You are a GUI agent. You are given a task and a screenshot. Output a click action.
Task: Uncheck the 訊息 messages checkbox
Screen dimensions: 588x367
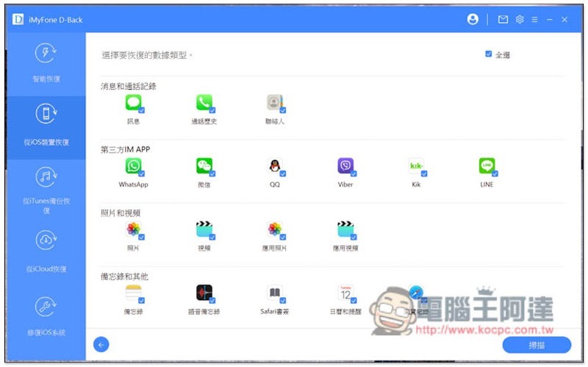point(141,110)
